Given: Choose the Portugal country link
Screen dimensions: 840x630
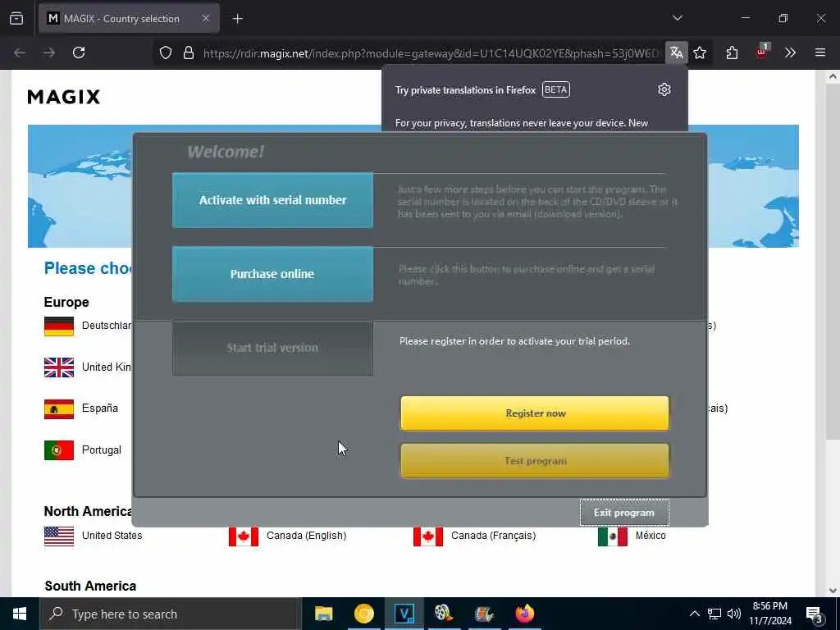Looking at the screenshot, I should [101, 450].
